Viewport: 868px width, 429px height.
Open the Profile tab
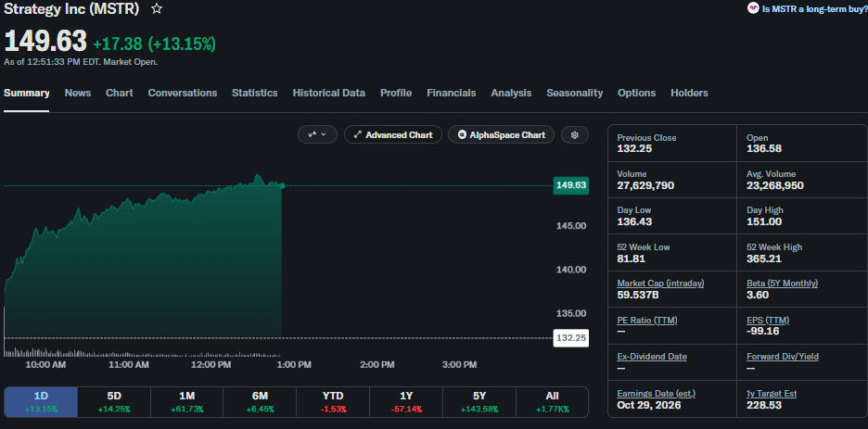pos(396,93)
